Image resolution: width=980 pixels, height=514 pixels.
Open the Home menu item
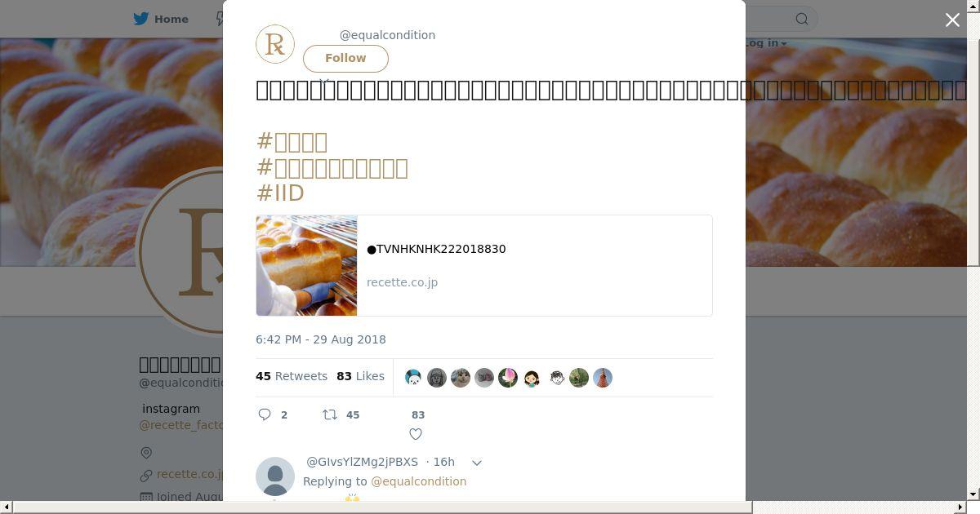161,19
